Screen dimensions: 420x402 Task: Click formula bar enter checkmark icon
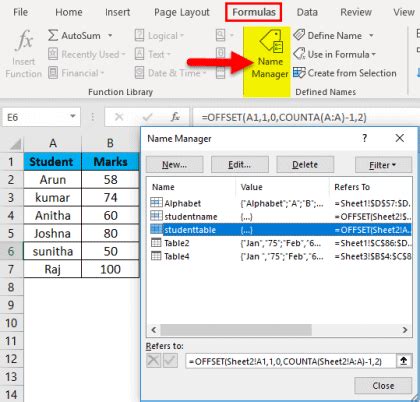point(147,117)
